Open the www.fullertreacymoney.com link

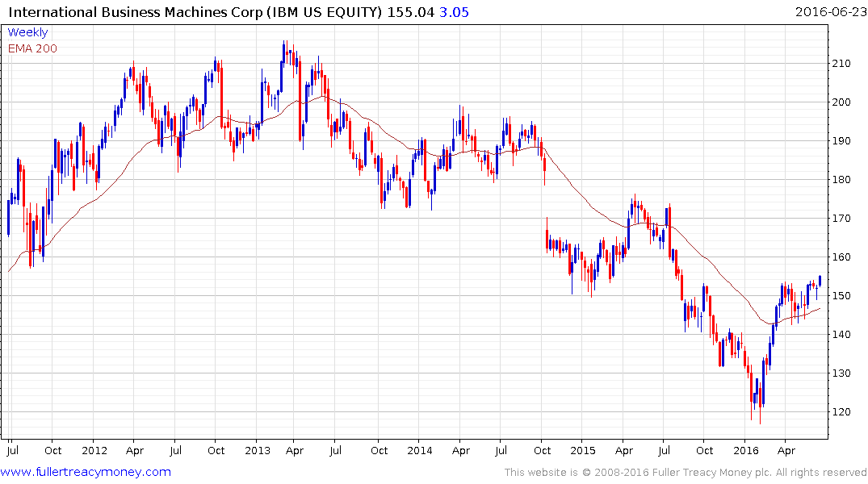86,472
